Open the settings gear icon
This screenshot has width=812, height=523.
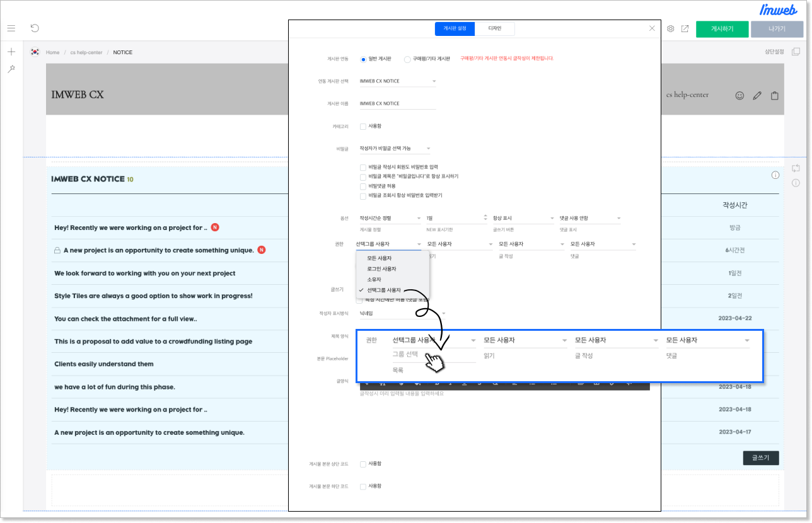pos(671,29)
